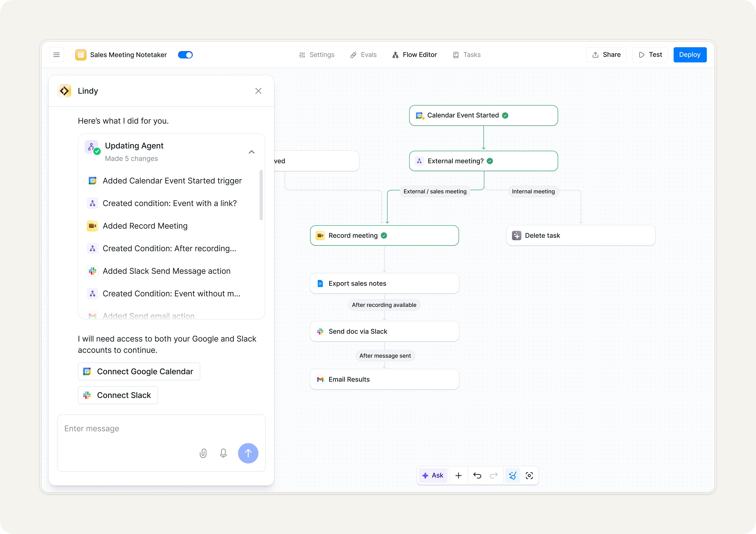Start voice input with microphone icon
The height and width of the screenshot is (534, 756).
[223, 453]
